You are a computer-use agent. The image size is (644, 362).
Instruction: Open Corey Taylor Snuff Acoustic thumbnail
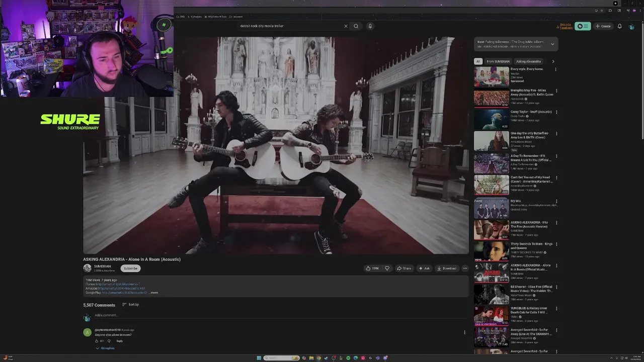point(492,120)
